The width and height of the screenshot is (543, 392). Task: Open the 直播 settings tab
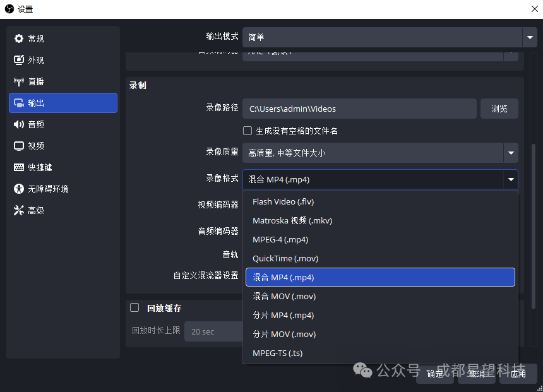tap(63, 81)
